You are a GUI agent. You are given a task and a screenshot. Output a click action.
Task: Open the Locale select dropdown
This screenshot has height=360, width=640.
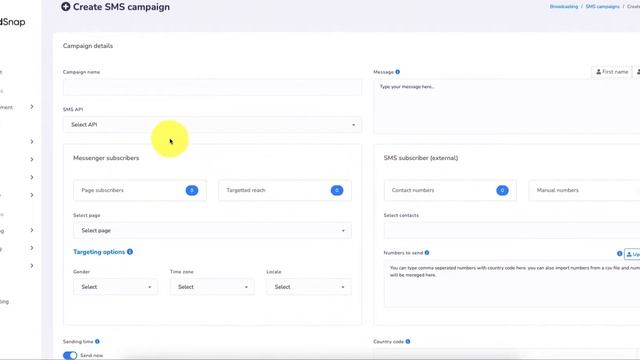(x=309, y=287)
